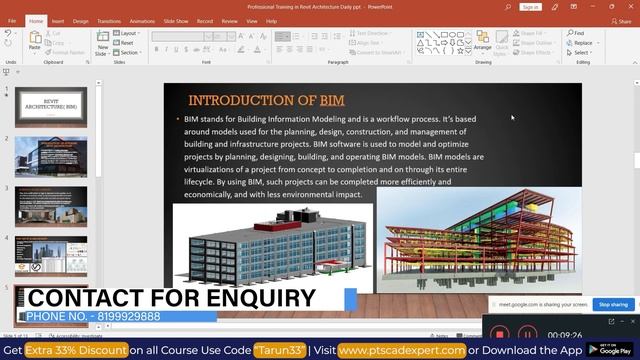Click the Redo icon below Undo

coord(8,43)
